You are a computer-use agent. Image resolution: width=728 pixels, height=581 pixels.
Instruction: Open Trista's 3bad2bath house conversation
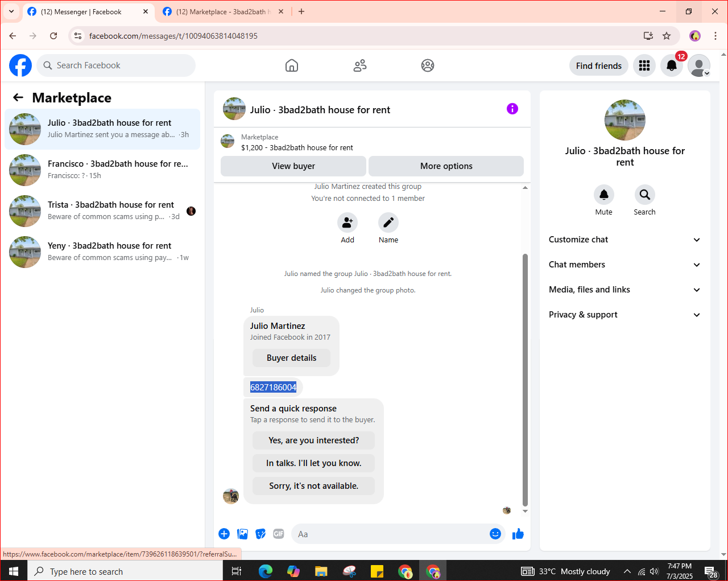coord(102,211)
